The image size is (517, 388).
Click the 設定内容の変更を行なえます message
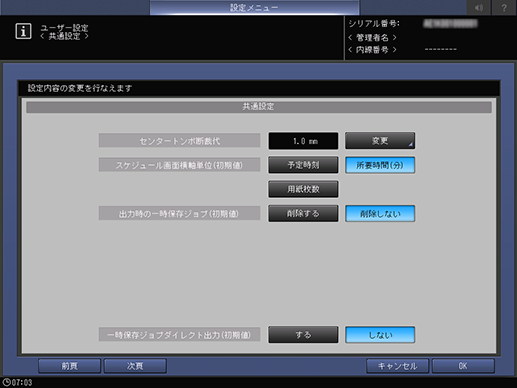click(80, 88)
